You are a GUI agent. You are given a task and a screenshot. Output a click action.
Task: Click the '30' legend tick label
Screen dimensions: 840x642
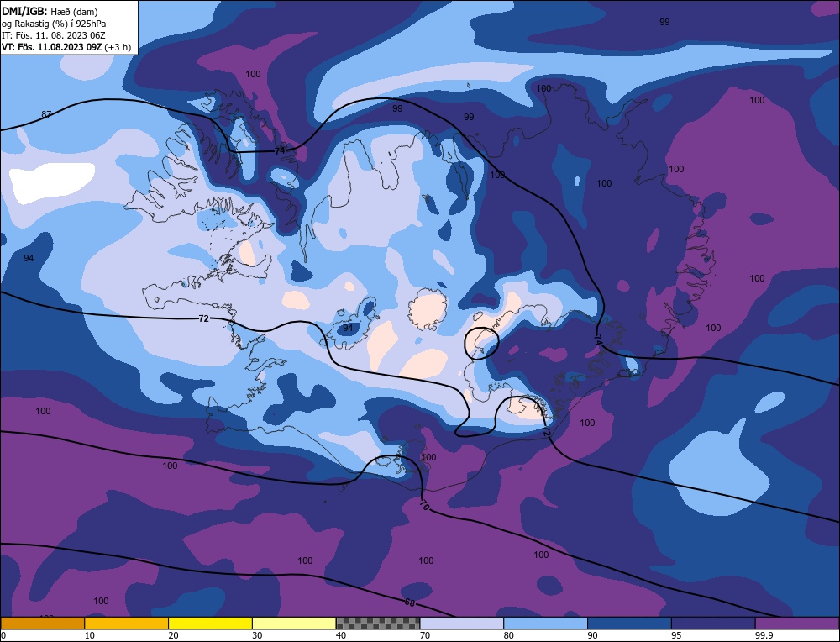click(x=257, y=635)
